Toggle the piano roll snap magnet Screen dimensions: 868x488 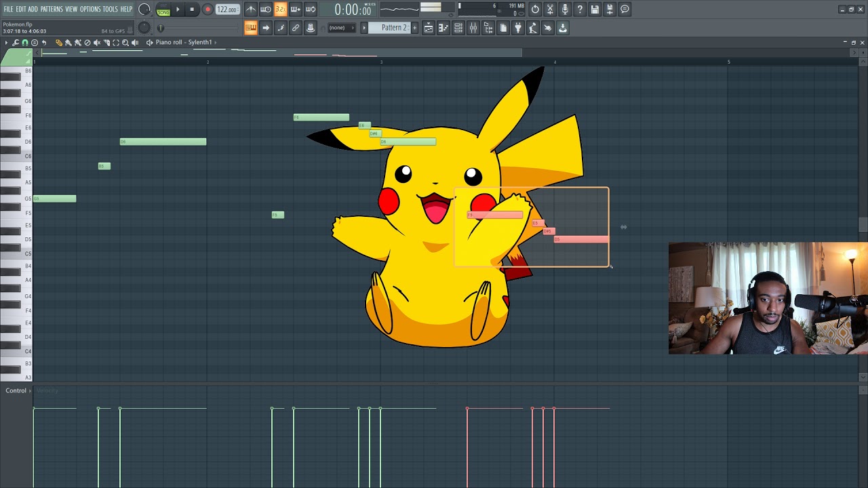coord(25,43)
